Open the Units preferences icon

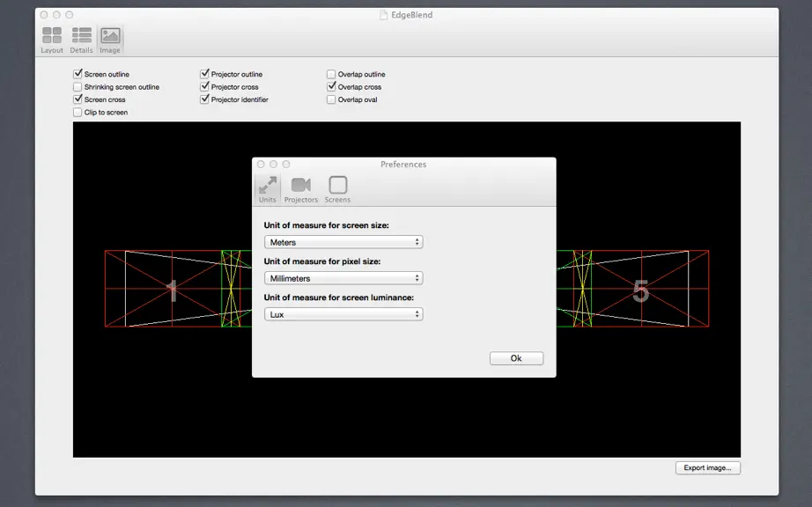268,185
